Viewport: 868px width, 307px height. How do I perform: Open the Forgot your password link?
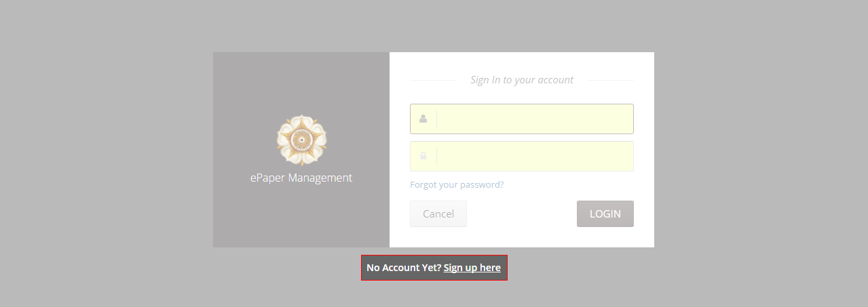pos(457,184)
